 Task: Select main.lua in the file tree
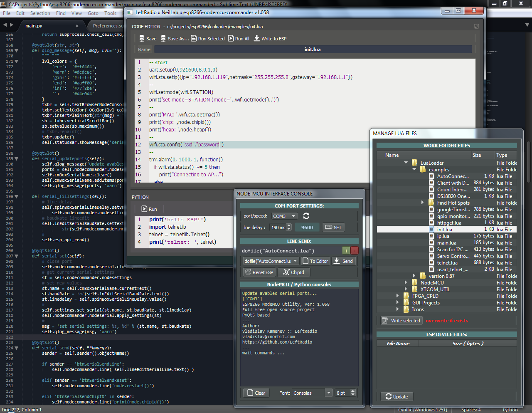(447, 242)
